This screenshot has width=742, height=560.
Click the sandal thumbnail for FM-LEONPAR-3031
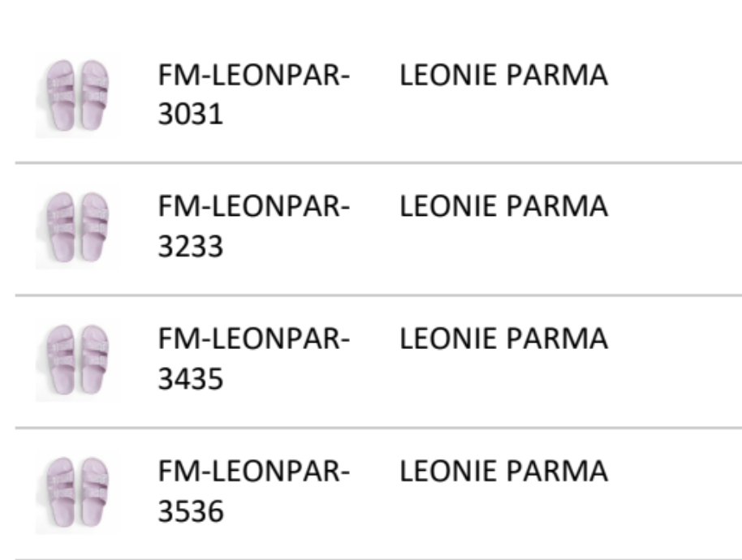click(77, 96)
